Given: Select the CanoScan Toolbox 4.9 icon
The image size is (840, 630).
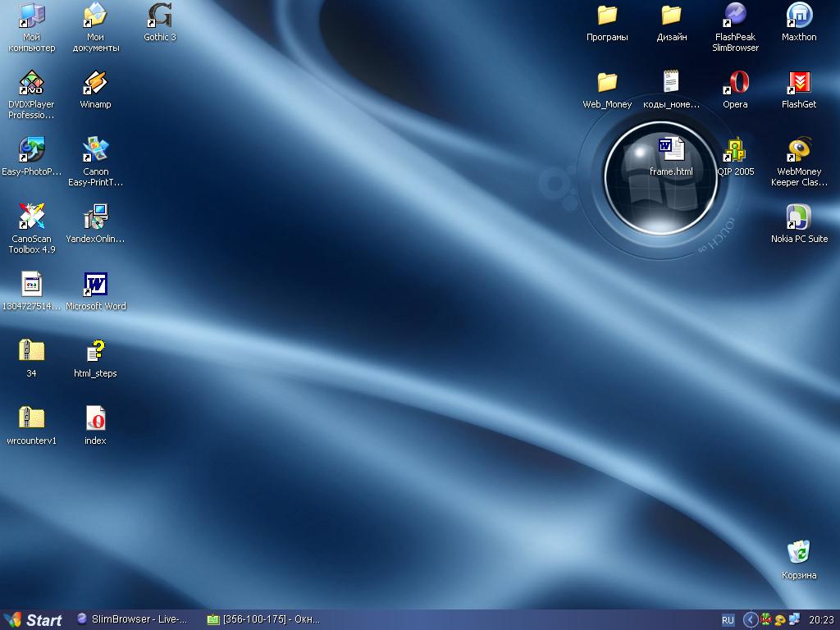Looking at the screenshot, I should [x=31, y=217].
